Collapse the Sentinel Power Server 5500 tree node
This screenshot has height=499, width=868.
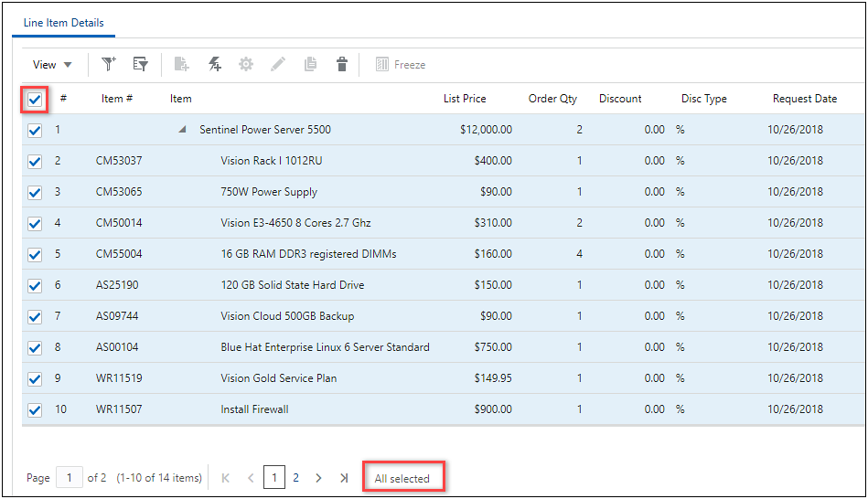(x=184, y=130)
